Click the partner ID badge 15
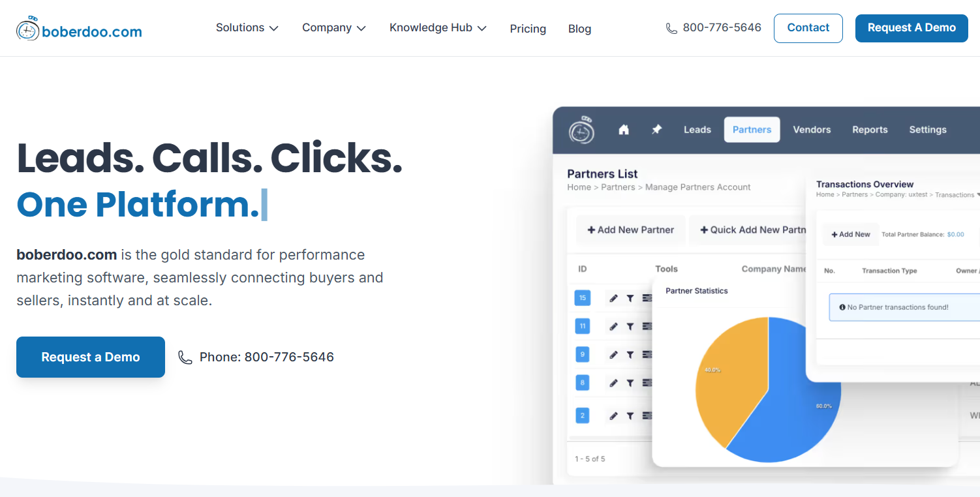The image size is (980, 497). pos(582,298)
